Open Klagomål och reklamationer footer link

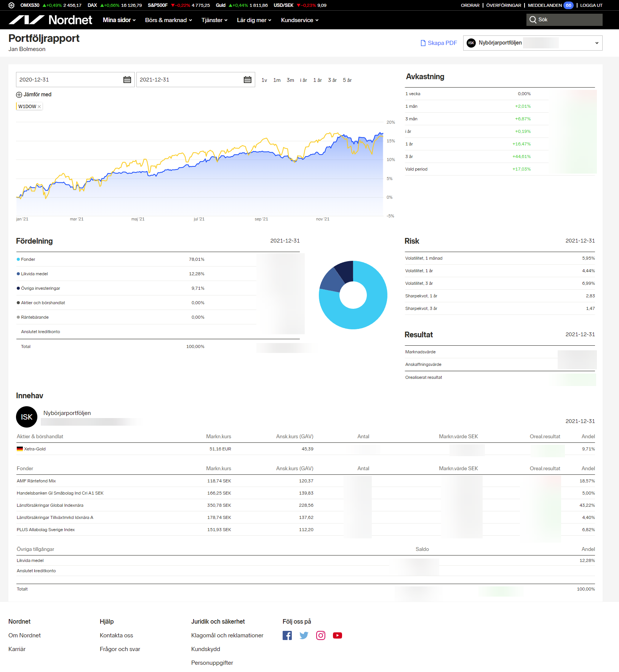tap(227, 635)
